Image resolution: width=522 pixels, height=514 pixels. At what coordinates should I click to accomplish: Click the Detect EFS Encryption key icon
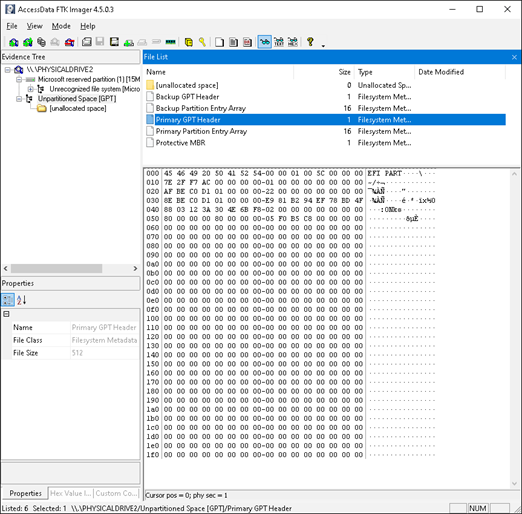click(202, 42)
